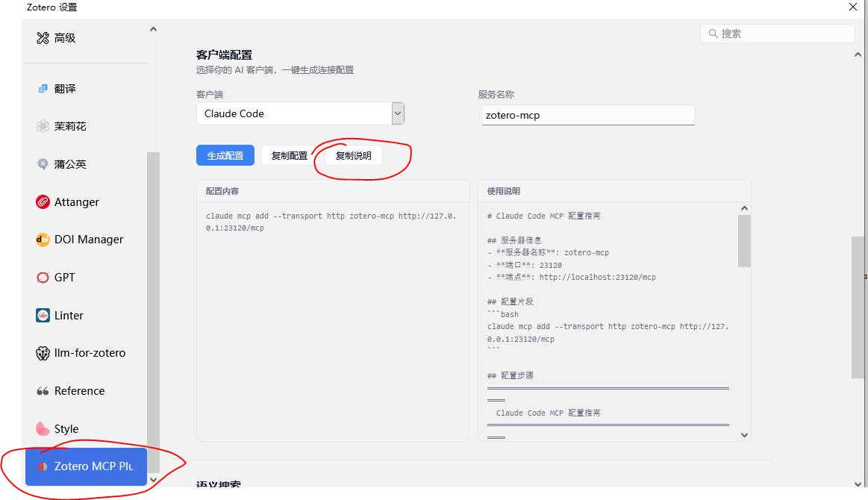This screenshot has height=500, width=868.
Task: Click the 客户端配置 section heading
Action: (224, 54)
